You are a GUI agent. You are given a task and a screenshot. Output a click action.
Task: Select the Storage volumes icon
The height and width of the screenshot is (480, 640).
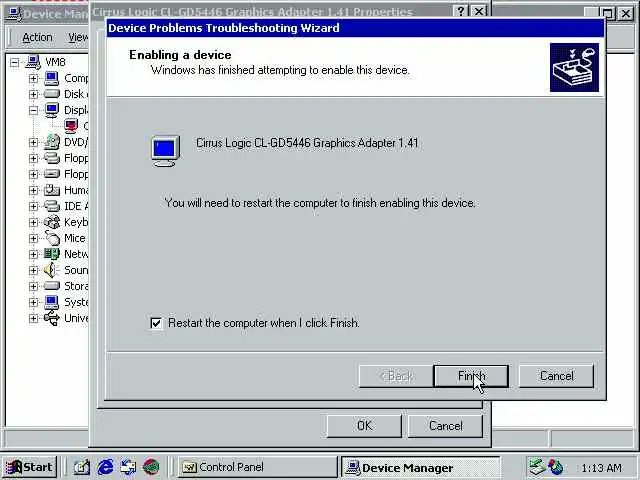click(52, 286)
